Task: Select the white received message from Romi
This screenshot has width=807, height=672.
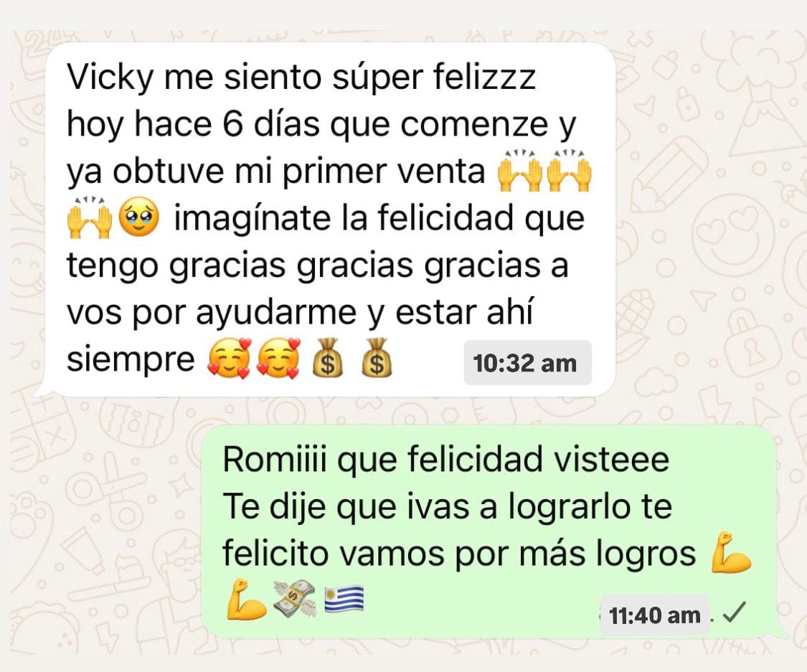Action: coord(329,220)
